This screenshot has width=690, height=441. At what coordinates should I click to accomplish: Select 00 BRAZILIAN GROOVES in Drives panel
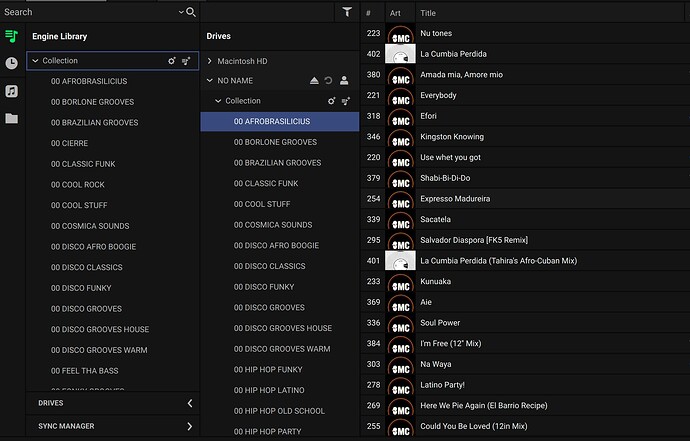tap(277, 163)
